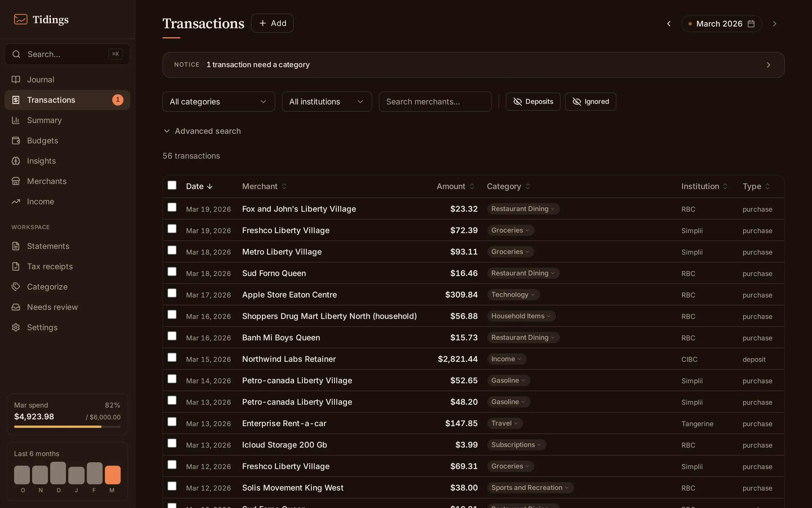The height and width of the screenshot is (508, 812).
Task: Click the Date column header
Action: coord(199,186)
